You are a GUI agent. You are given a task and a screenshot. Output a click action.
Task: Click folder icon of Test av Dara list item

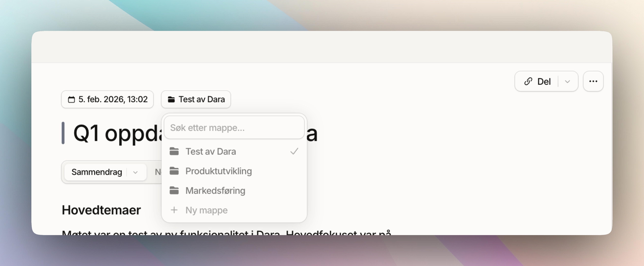tap(174, 151)
